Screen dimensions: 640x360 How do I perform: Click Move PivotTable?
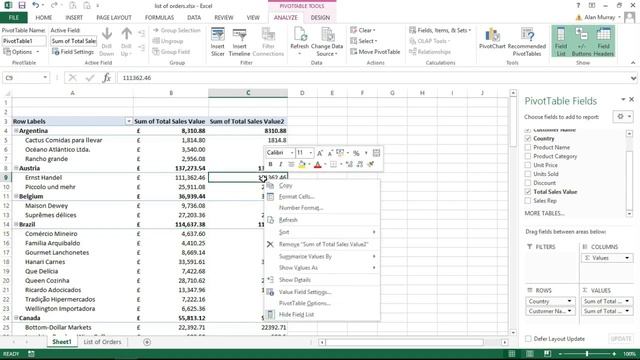coord(375,52)
